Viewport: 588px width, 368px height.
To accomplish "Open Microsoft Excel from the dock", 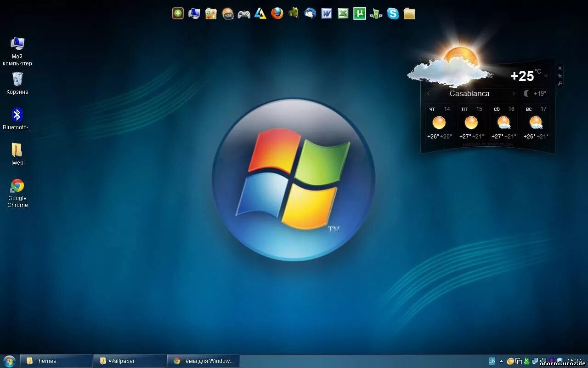I will (x=343, y=13).
